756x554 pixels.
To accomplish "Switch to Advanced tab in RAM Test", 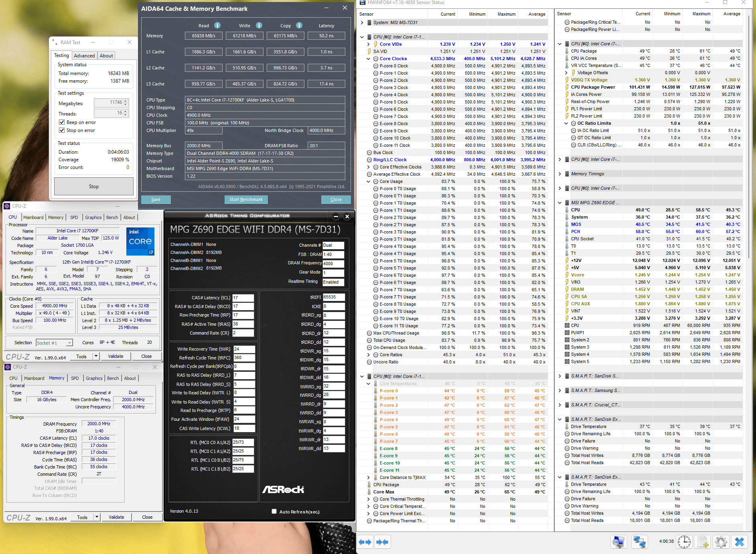I will (x=84, y=56).
